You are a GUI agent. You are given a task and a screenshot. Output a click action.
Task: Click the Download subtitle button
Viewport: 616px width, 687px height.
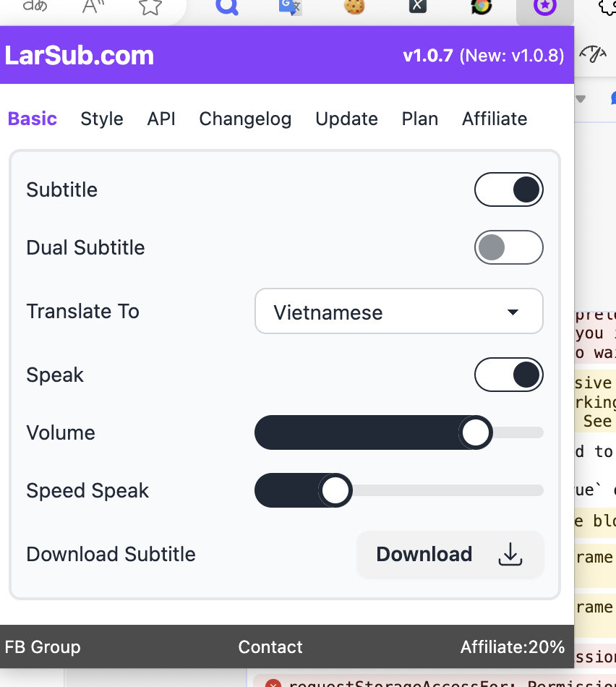tap(450, 554)
